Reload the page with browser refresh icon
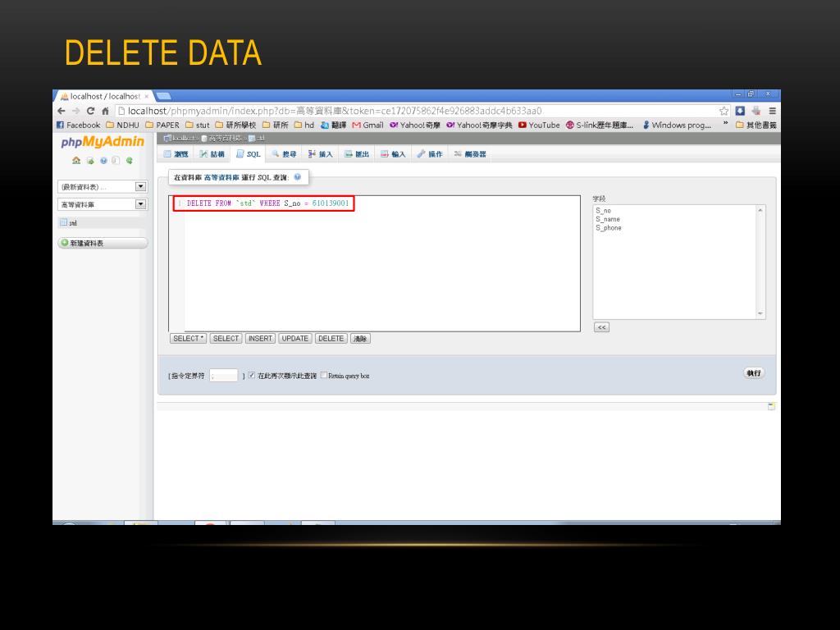The image size is (840, 630). pos(90,111)
